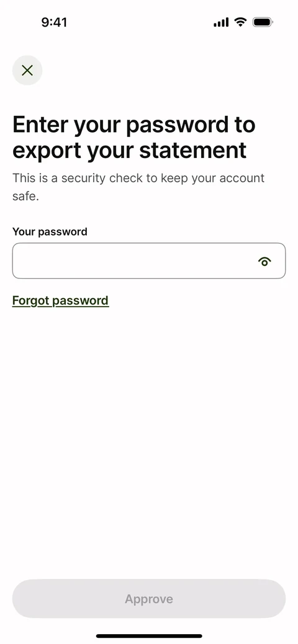The image size is (298, 644).
Task: Confirm export with the greyed Approve button
Action: [149, 599]
